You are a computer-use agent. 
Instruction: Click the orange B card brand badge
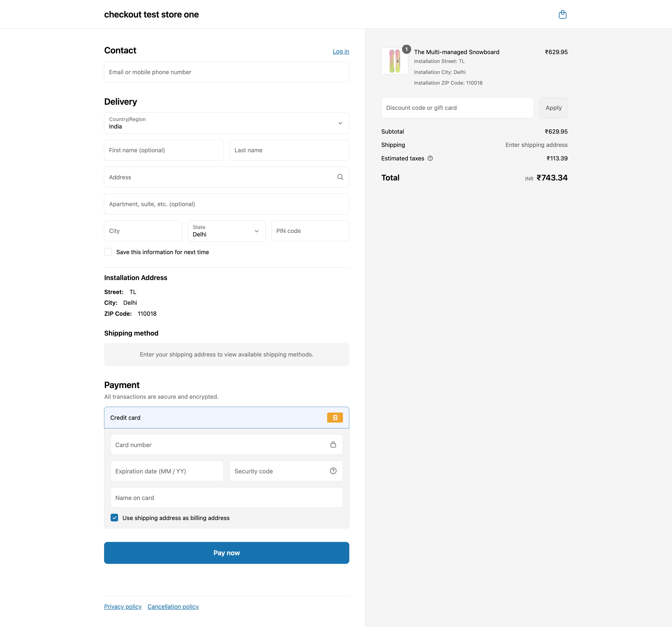coord(335,418)
